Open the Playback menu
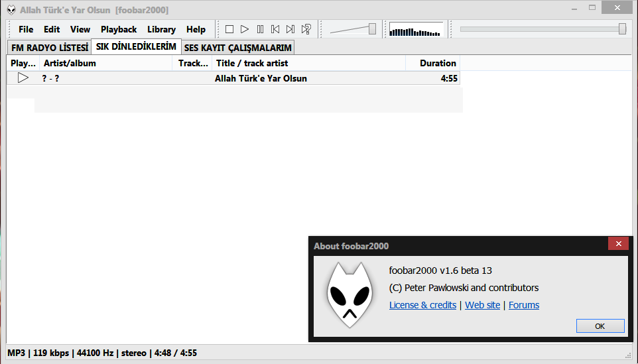Image resolution: width=638 pixels, height=364 pixels. 119,29
